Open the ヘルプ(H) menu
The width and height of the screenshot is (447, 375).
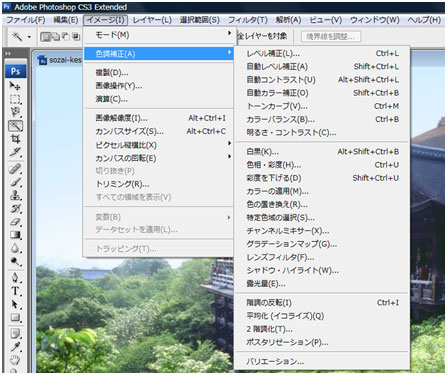click(x=424, y=20)
